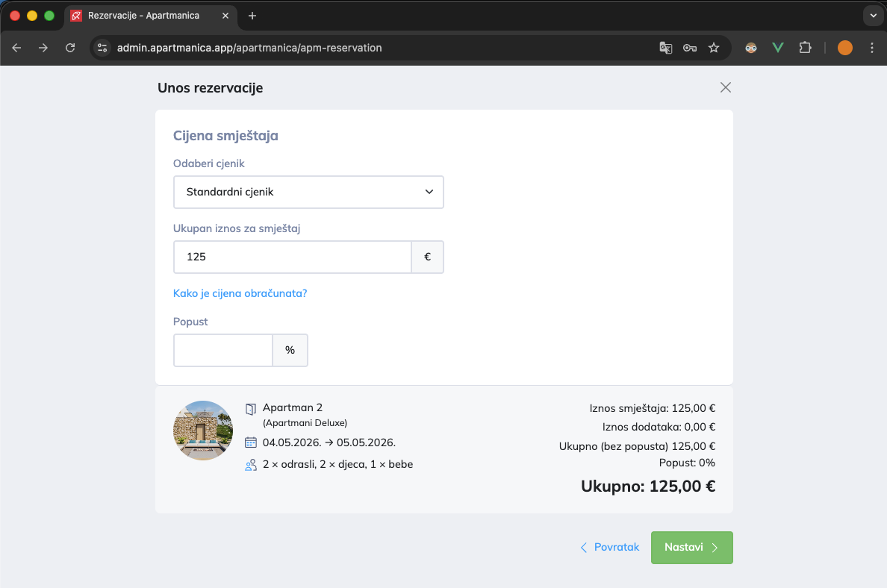Navigate forward in browser
This screenshot has height=588, width=887.
(x=43, y=48)
